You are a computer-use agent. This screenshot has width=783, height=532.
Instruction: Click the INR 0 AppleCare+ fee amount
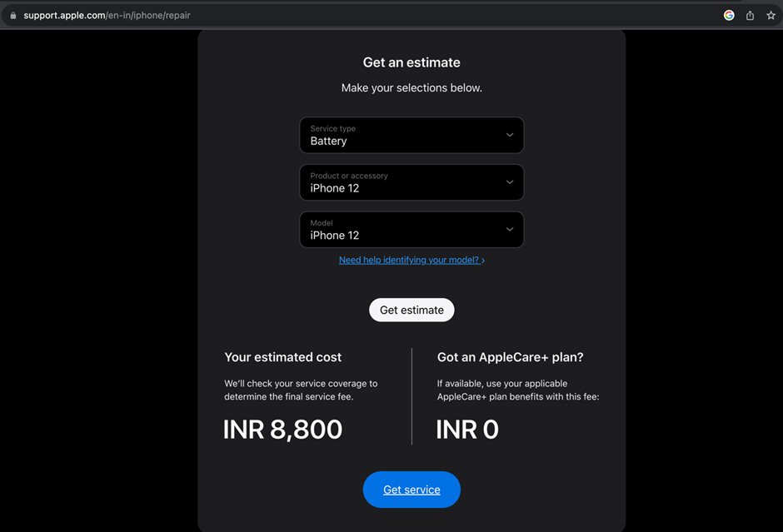pyautogui.click(x=467, y=430)
